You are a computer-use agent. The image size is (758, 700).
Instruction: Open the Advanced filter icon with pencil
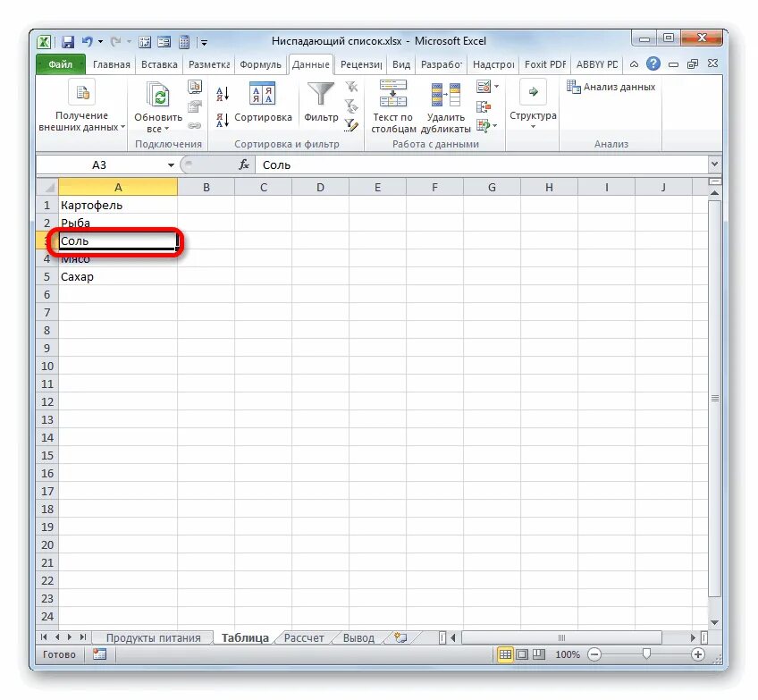click(x=351, y=125)
